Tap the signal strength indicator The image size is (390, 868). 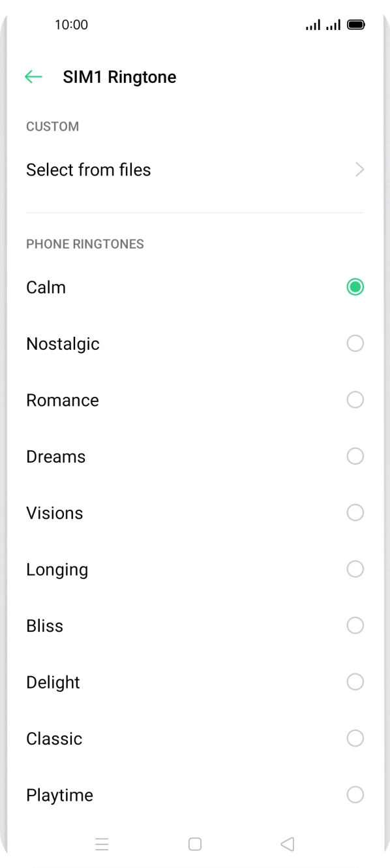pyautogui.click(x=313, y=25)
